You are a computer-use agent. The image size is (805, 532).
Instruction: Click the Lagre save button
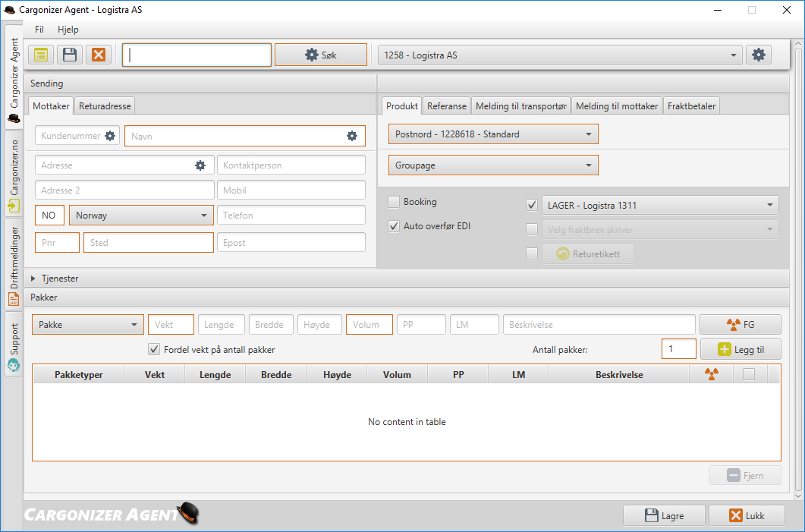tap(665, 515)
